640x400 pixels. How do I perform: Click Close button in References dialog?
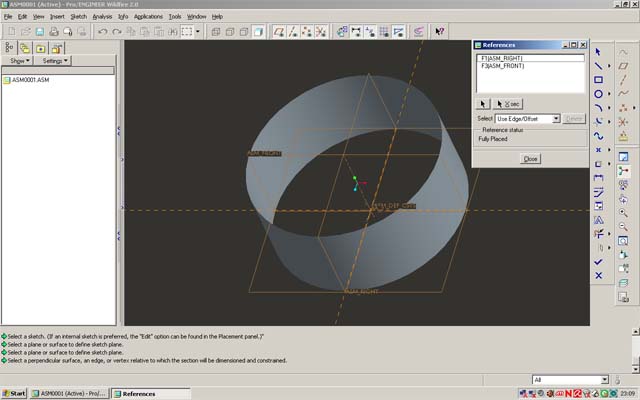pyautogui.click(x=530, y=159)
